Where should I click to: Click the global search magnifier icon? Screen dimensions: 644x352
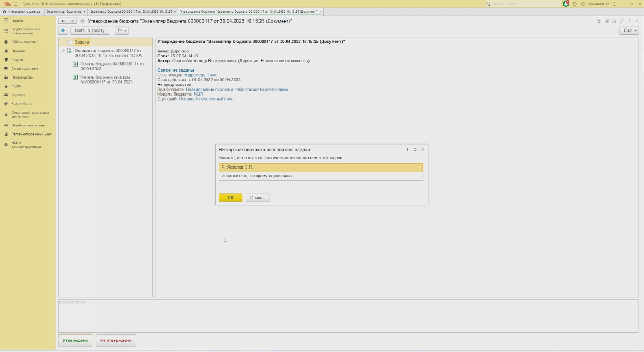[489, 4]
